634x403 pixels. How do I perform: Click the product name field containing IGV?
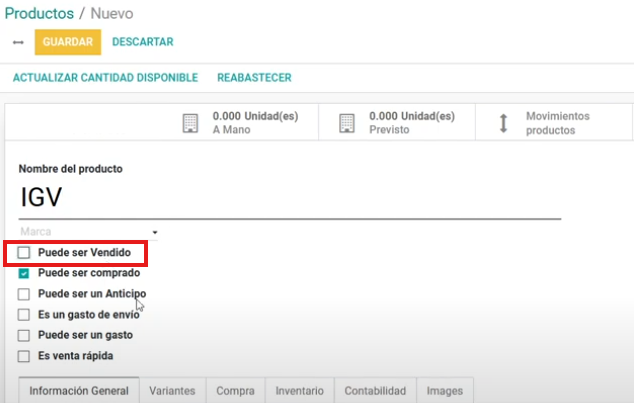(290, 199)
